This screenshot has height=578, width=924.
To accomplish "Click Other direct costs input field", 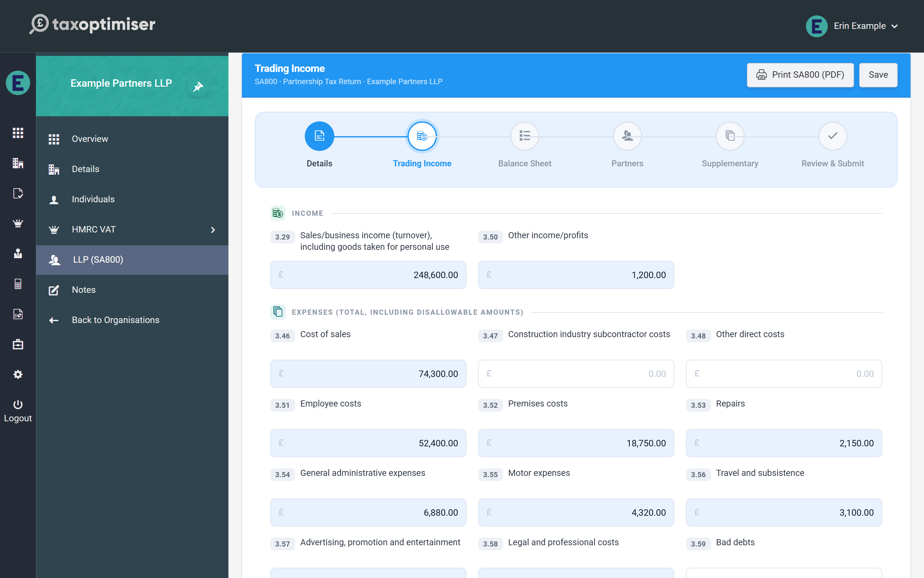I will [784, 374].
